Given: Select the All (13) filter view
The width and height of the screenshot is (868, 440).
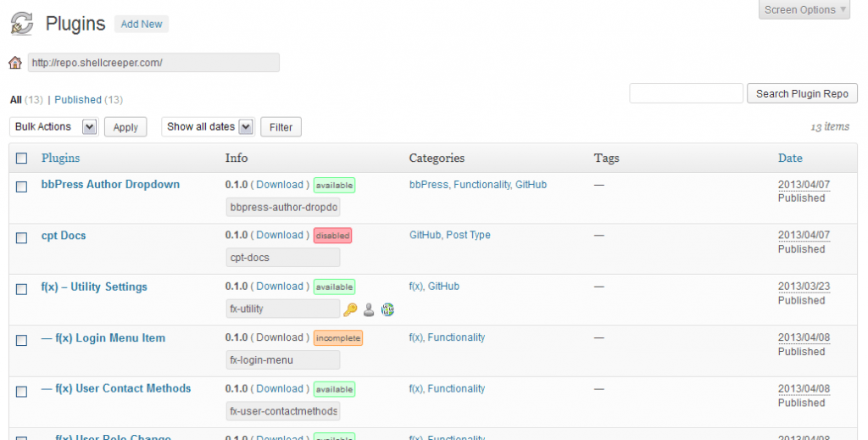Looking at the screenshot, I should point(26,100).
